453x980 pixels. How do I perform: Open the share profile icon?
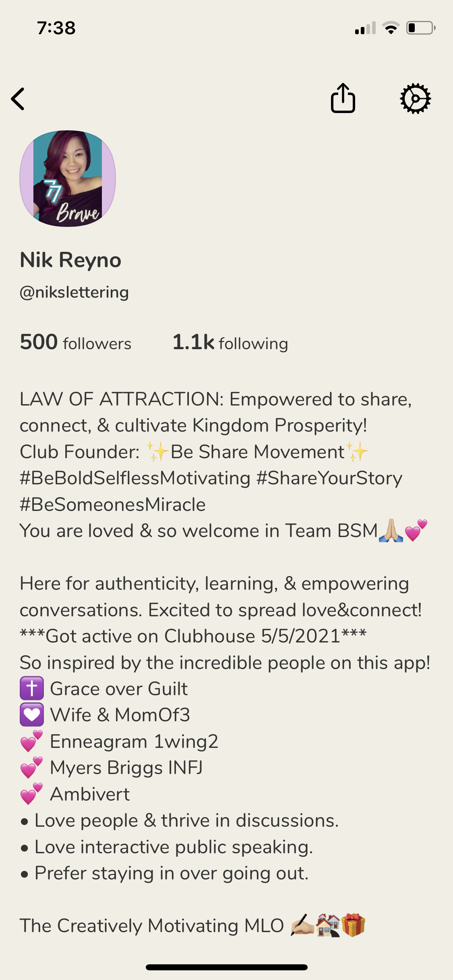pyautogui.click(x=343, y=98)
